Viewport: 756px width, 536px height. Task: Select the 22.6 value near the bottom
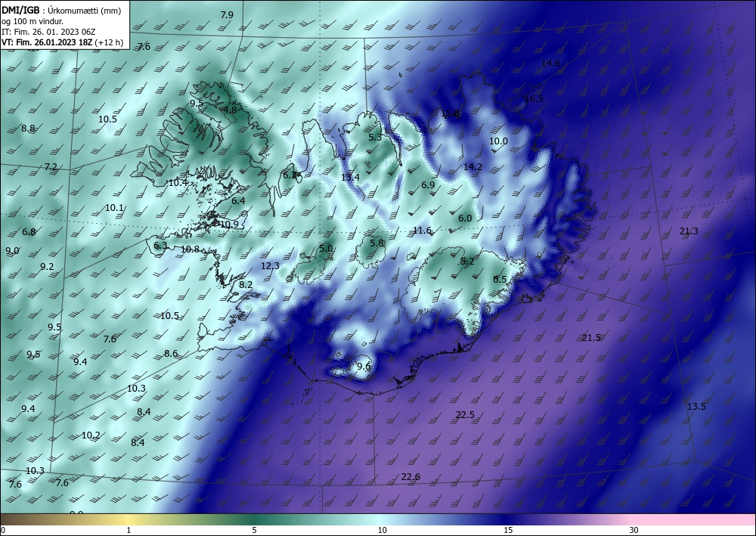pos(411,477)
